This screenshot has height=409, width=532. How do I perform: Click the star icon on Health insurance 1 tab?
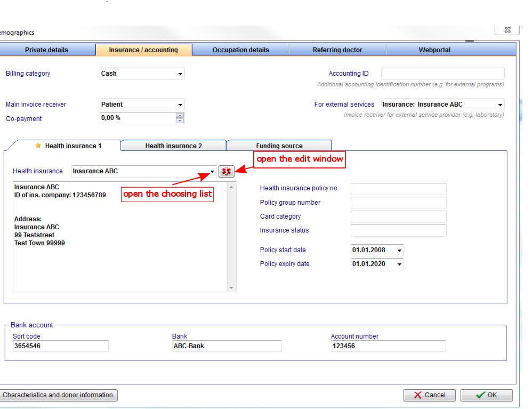tap(38, 146)
